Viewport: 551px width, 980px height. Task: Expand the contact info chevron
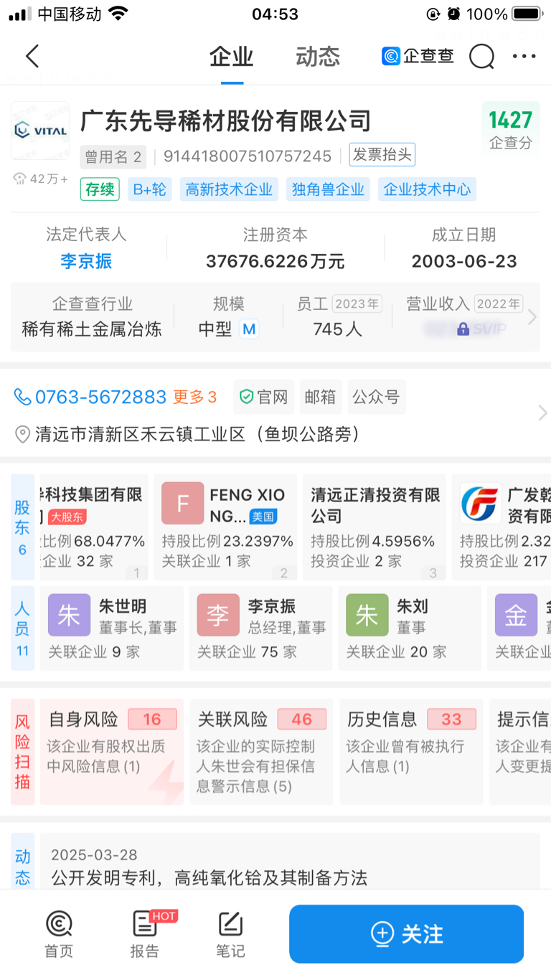(x=543, y=413)
